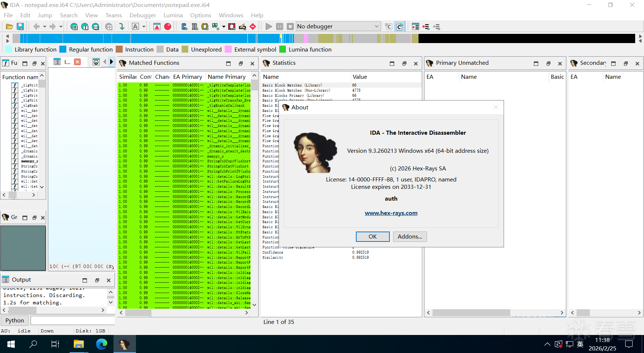
Task: Click the blue C-with-plus toolbar icon
Action: point(184,27)
